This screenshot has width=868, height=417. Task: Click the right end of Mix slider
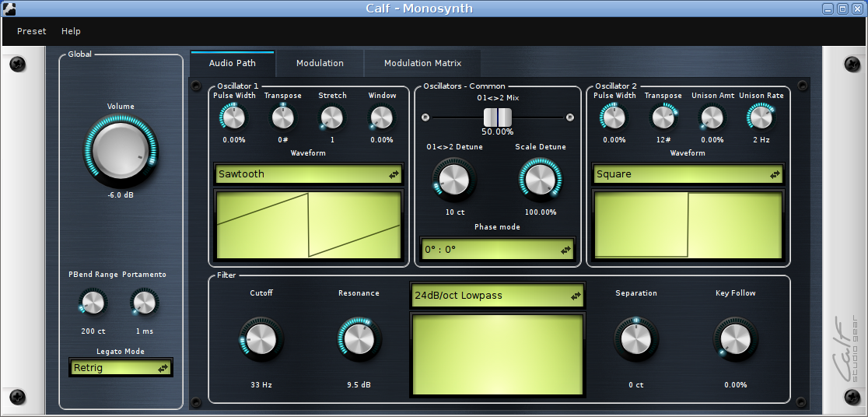tap(570, 117)
